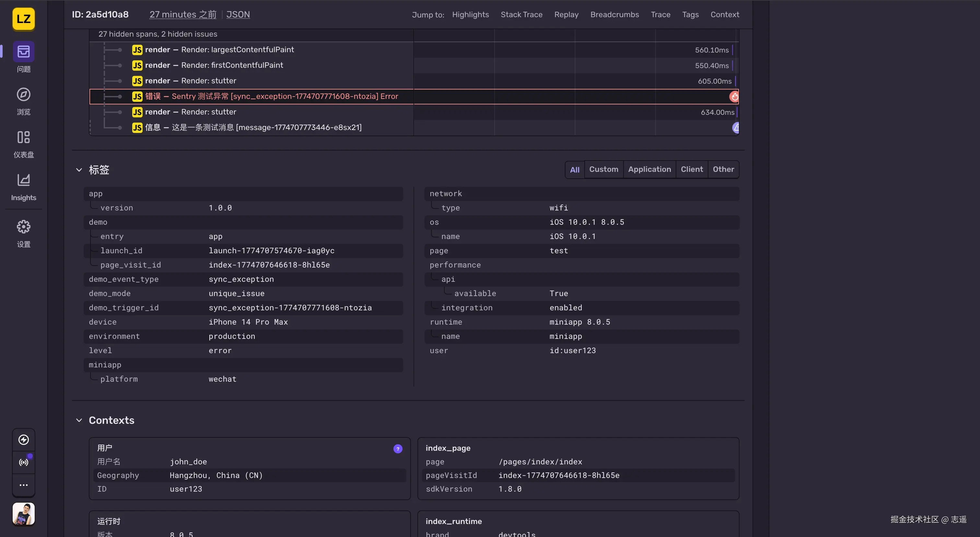Switch tags filter to Custom
The height and width of the screenshot is (537, 980).
click(604, 169)
